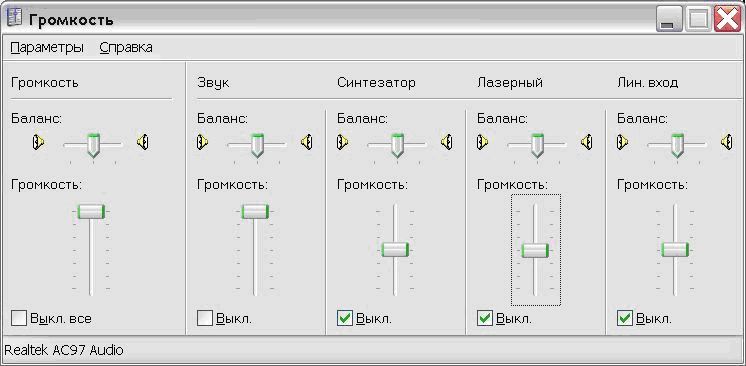Click the Синтезатор volume slider thumb

395,250
